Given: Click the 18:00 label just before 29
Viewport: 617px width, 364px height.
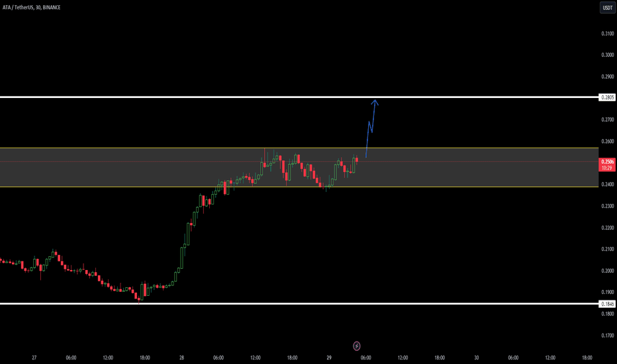Looking at the screenshot, I should (x=292, y=357).
